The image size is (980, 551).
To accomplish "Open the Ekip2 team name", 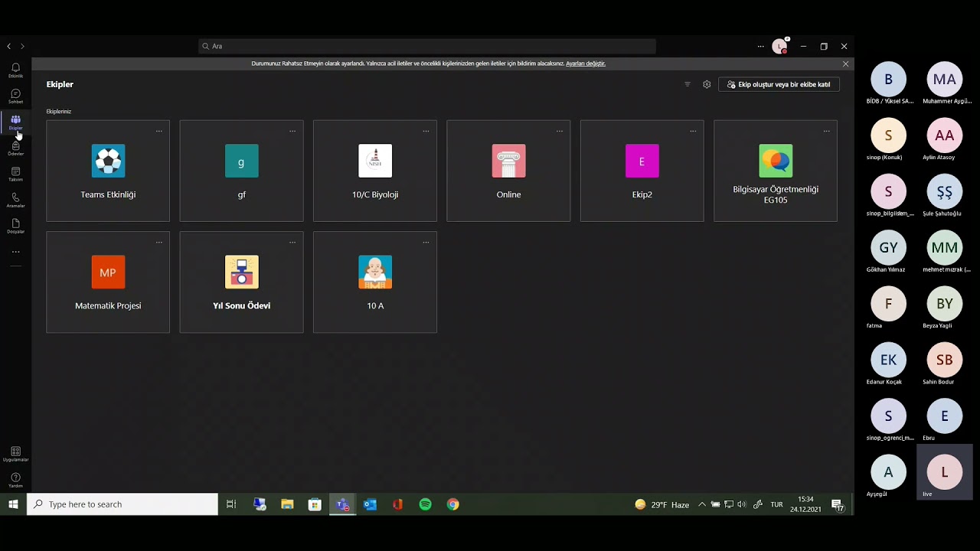I will click(642, 194).
